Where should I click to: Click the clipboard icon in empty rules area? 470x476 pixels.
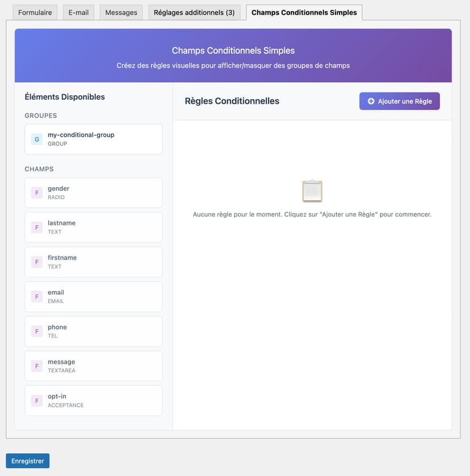pyautogui.click(x=312, y=191)
